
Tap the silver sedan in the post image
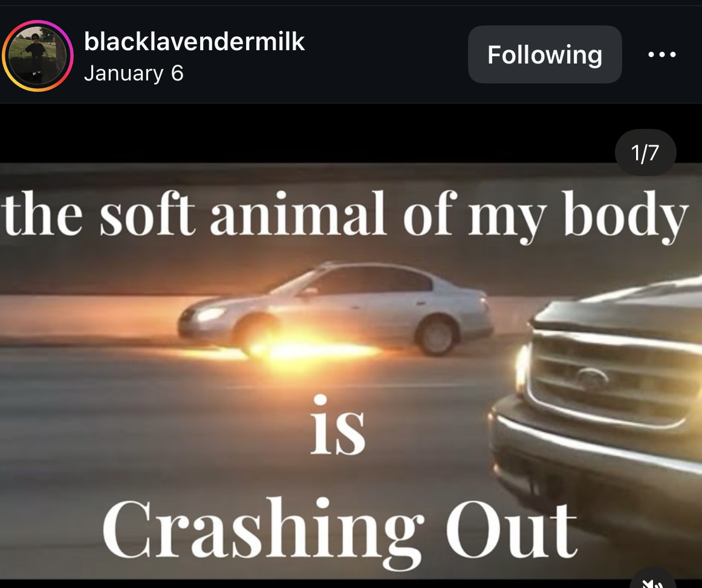click(x=336, y=309)
